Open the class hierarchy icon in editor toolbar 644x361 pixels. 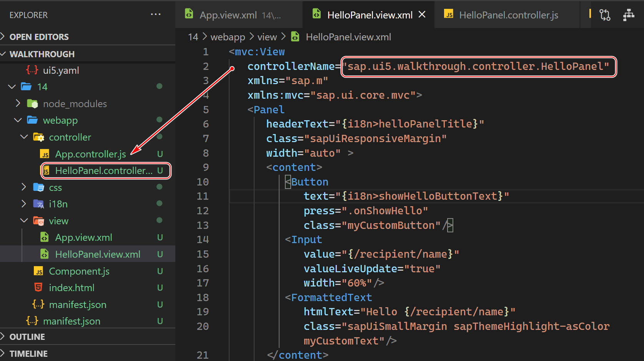click(629, 15)
